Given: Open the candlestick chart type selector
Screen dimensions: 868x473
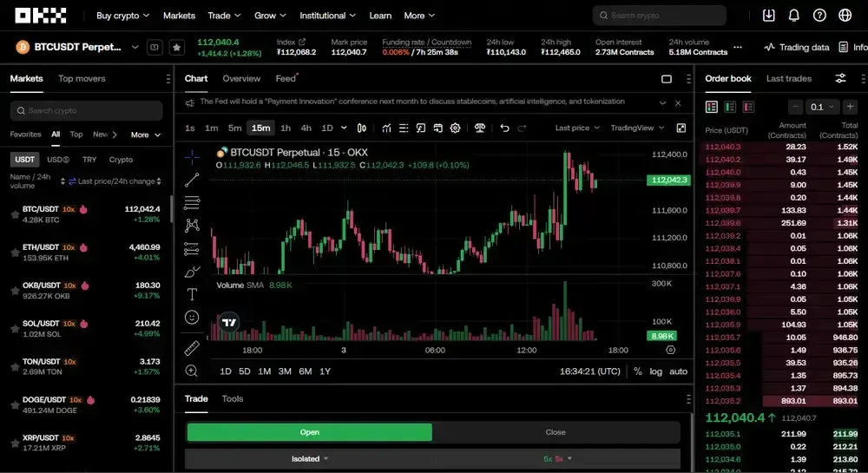Looking at the screenshot, I should coord(361,128).
